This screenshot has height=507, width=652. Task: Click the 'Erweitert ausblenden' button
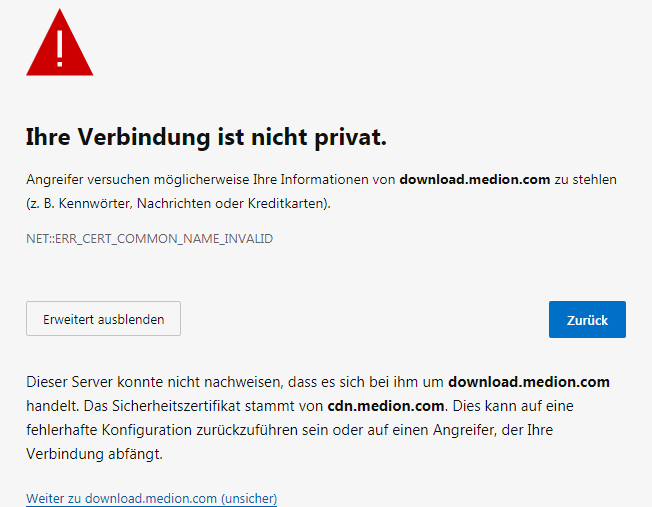104,319
